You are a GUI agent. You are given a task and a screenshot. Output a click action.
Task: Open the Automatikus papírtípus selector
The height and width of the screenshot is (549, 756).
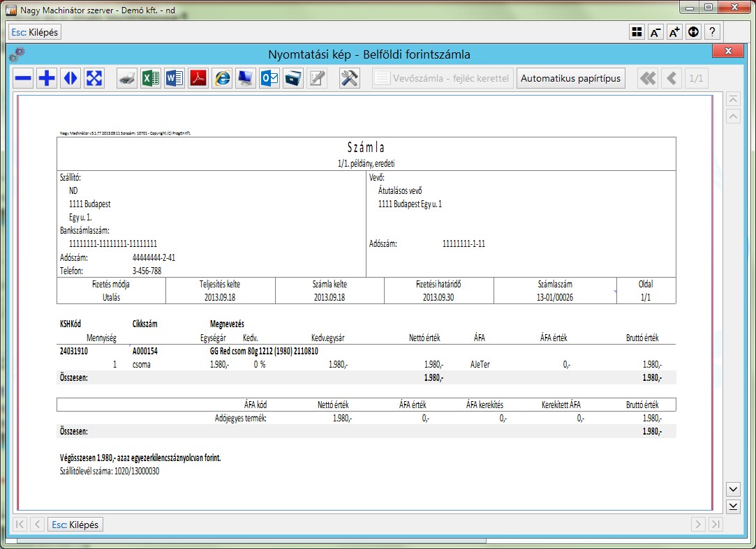570,79
